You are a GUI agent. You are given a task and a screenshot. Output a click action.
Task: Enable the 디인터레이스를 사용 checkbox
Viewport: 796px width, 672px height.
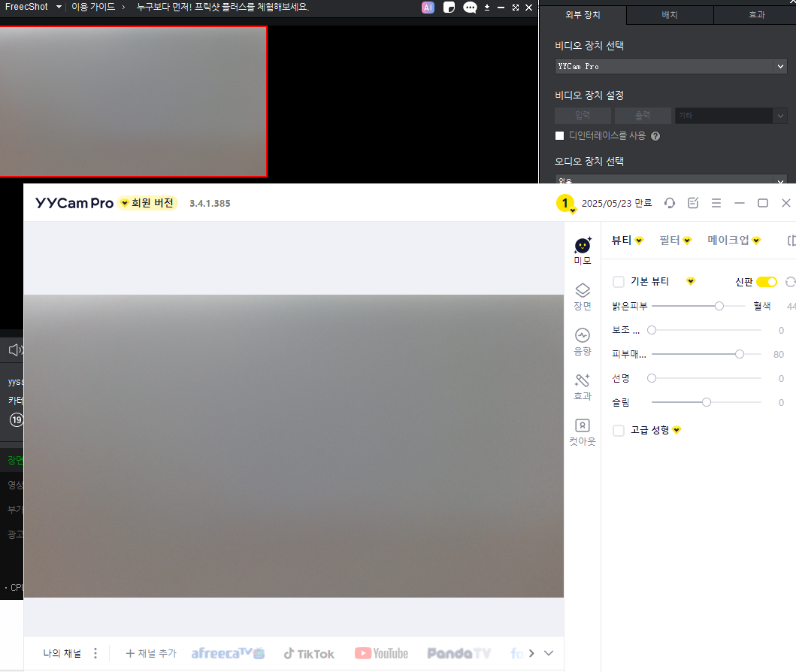(x=559, y=135)
